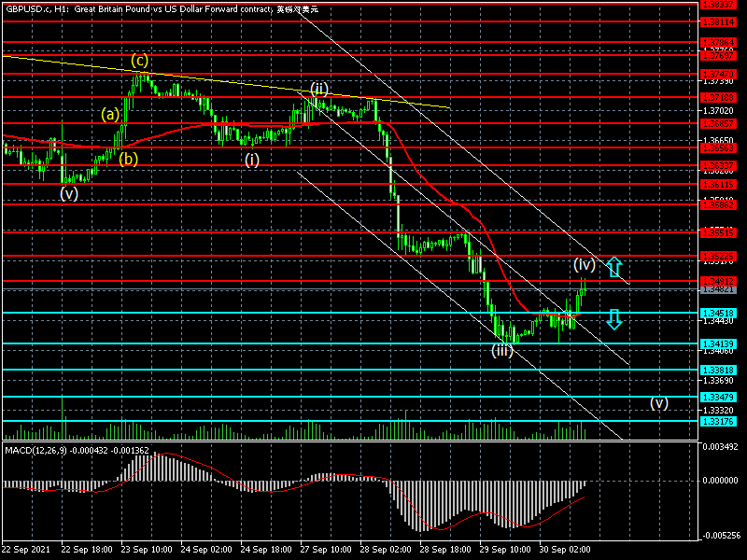747x560 pixels.
Task: Click the 1.33690 price axis value
Action: click(719, 381)
